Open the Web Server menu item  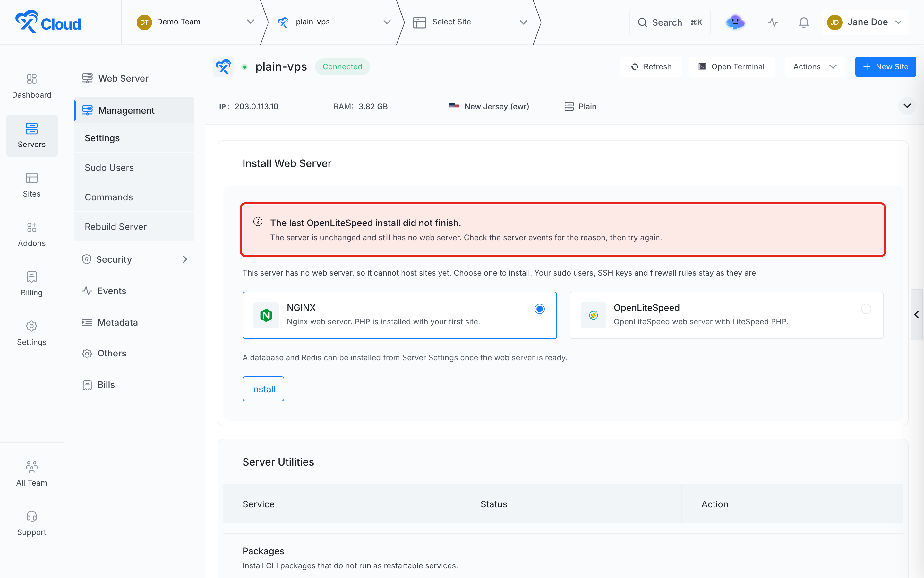point(135,78)
